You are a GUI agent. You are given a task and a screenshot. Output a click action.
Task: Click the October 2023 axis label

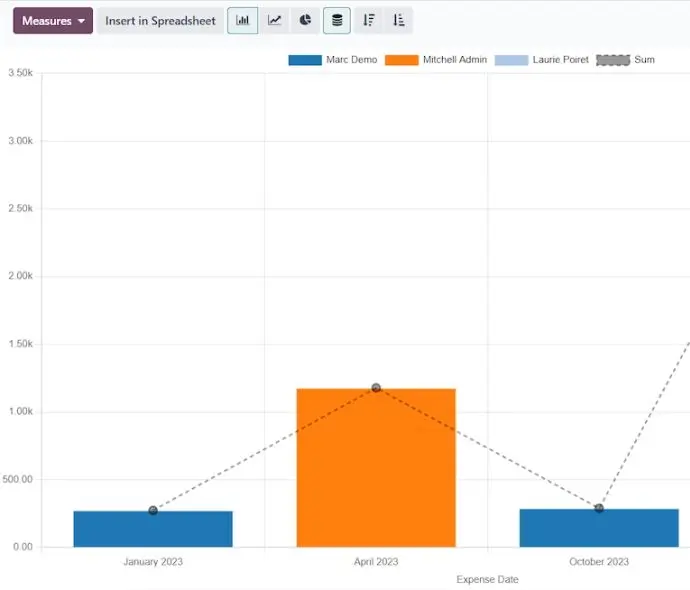tap(599, 562)
